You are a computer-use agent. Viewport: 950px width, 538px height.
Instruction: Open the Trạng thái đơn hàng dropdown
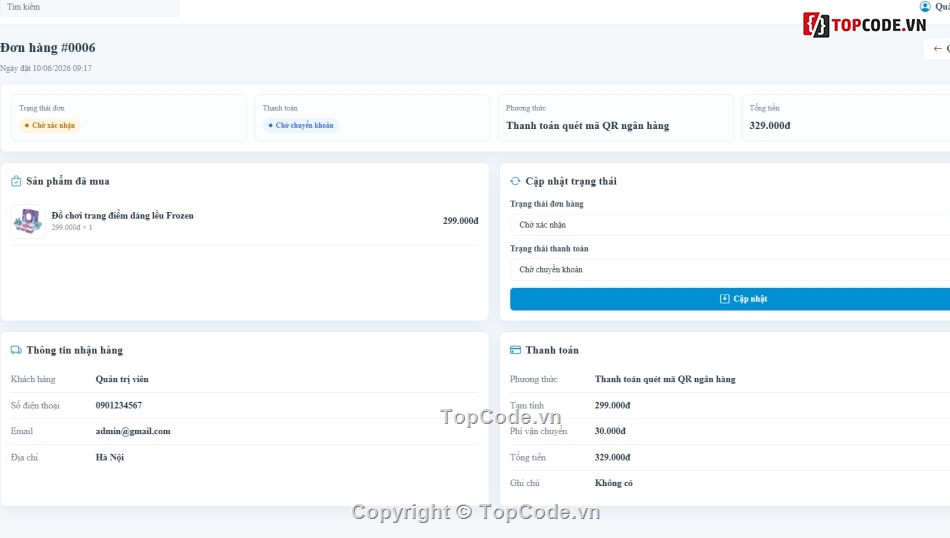pyautogui.click(x=729, y=225)
